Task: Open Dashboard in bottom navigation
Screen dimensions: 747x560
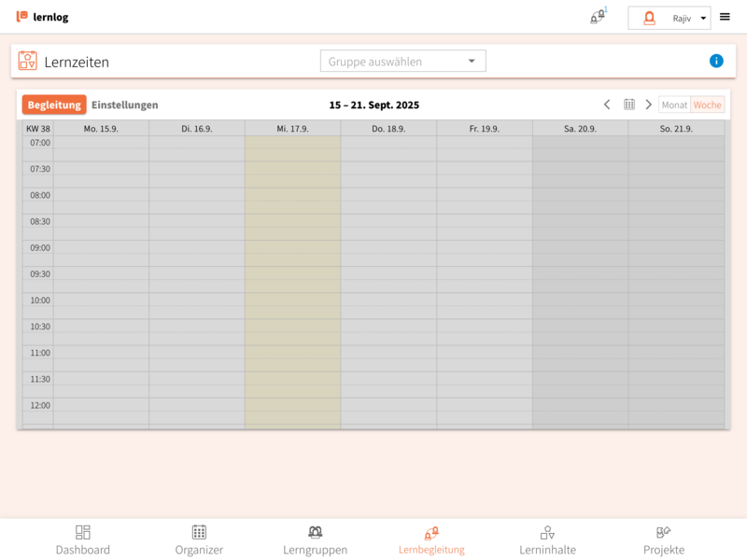Action: point(83,539)
